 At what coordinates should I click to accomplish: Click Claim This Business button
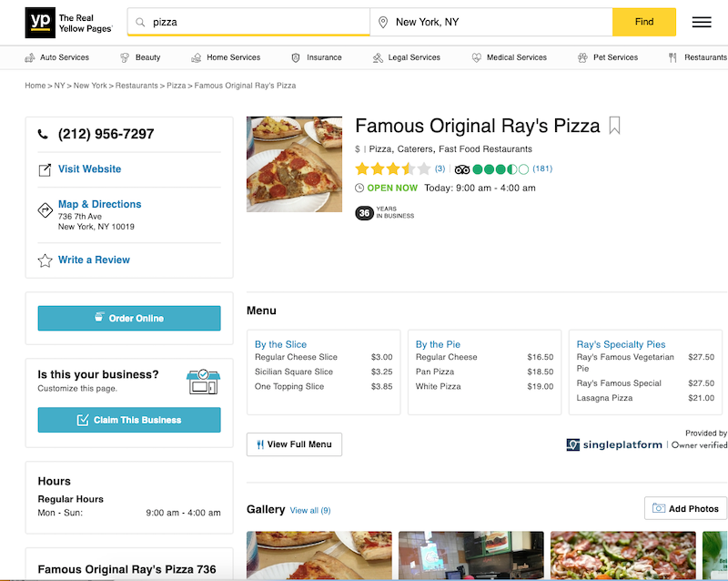129,420
